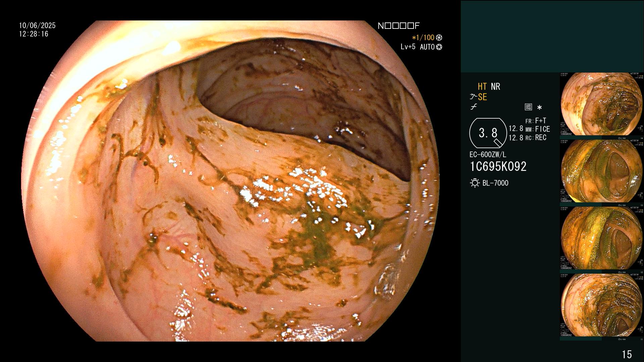
Task: Click the shutter value 1/100
Action: (x=423, y=38)
